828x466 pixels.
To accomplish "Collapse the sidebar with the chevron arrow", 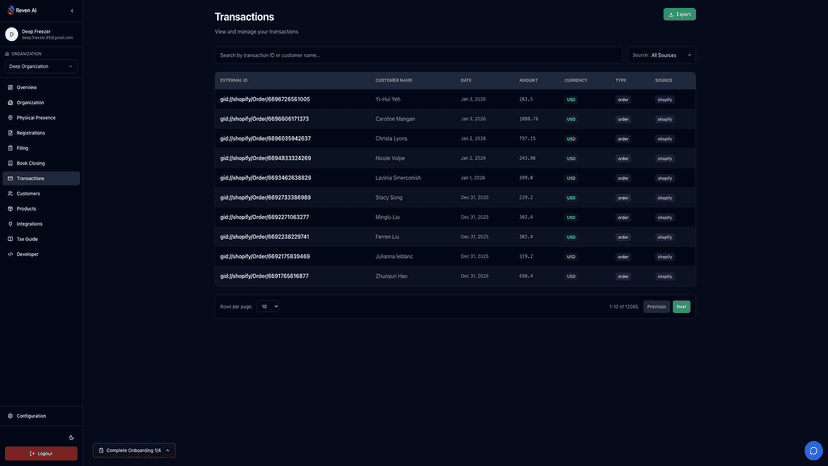I will (x=72, y=11).
